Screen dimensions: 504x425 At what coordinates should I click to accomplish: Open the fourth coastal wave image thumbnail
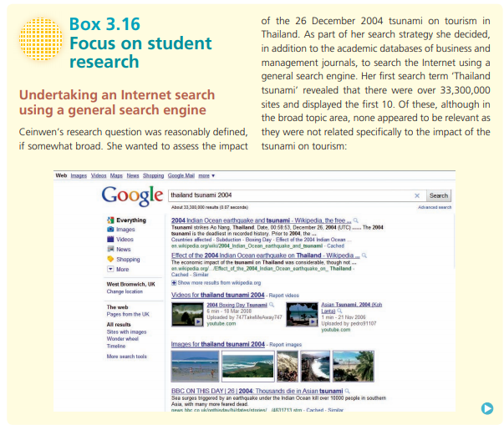315,367
